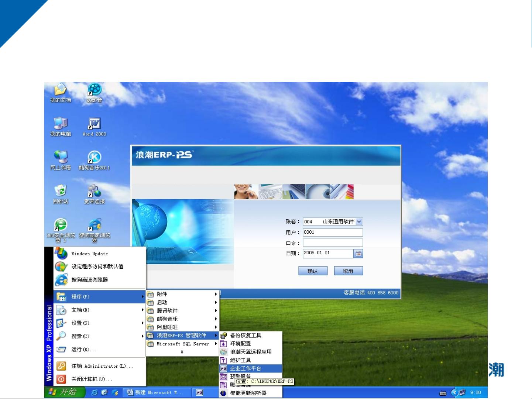Open the 阿里旺旺 program folder
Viewport: 532px width, 399px height.
click(182, 327)
